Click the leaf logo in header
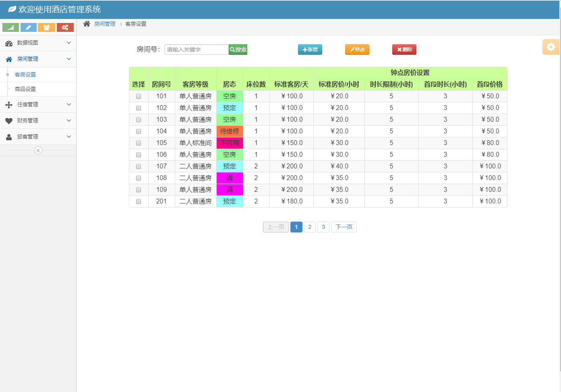561x392 pixels. 12,9
